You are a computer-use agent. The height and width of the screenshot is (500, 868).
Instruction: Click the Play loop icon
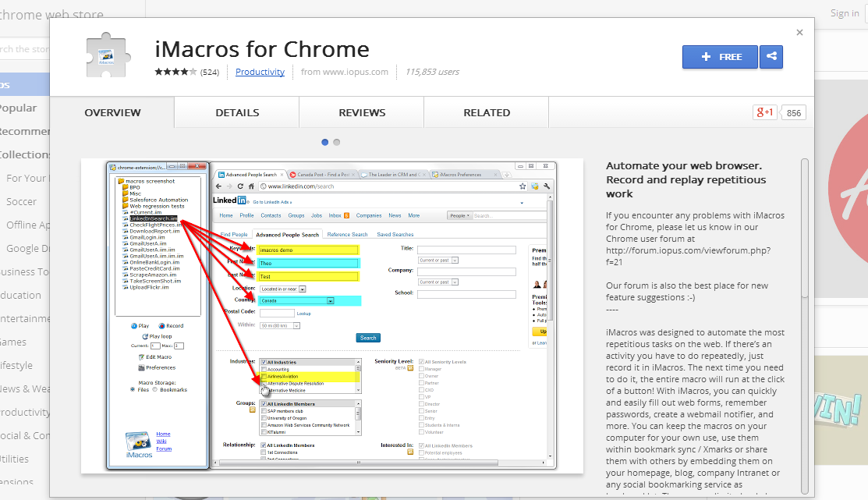[x=143, y=336]
